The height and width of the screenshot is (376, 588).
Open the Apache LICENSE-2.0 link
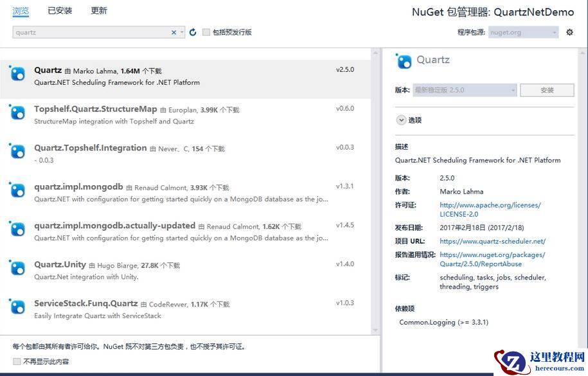(x=490, y=210)
